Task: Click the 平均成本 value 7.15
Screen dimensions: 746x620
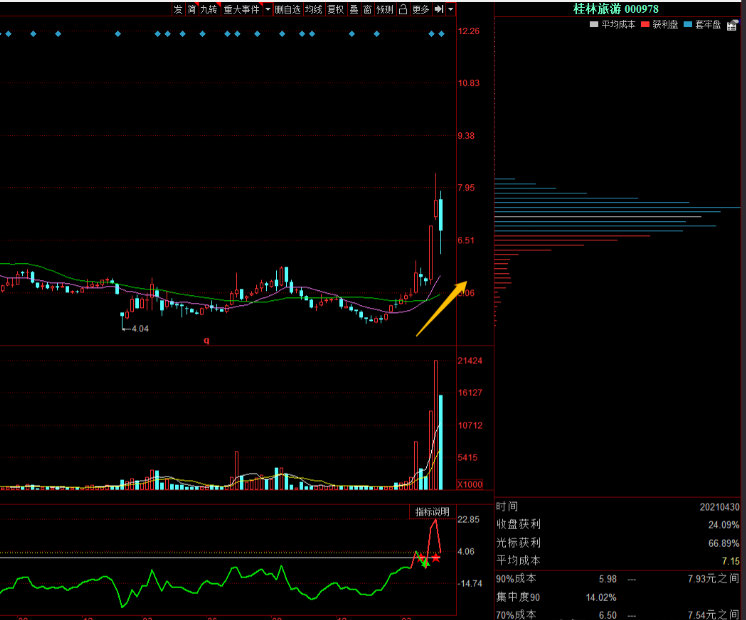Action: 731,561
